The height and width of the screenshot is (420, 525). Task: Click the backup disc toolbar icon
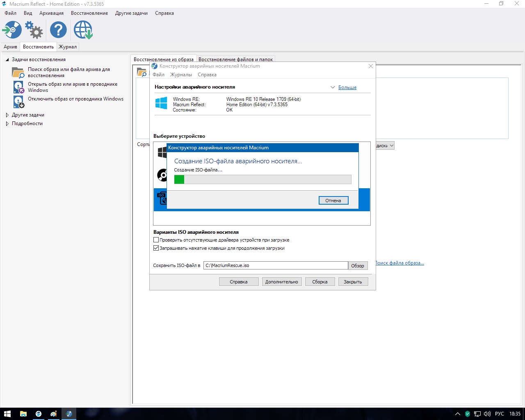click(12, 30)
